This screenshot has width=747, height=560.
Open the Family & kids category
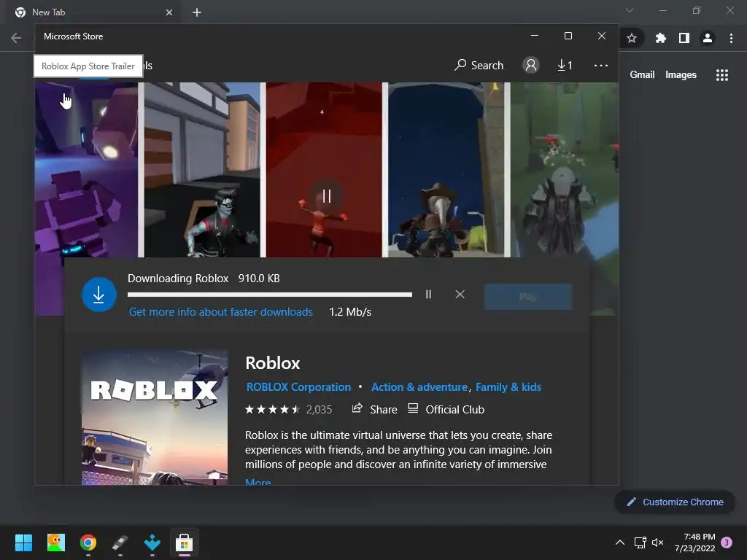click(x=508, y=387)
